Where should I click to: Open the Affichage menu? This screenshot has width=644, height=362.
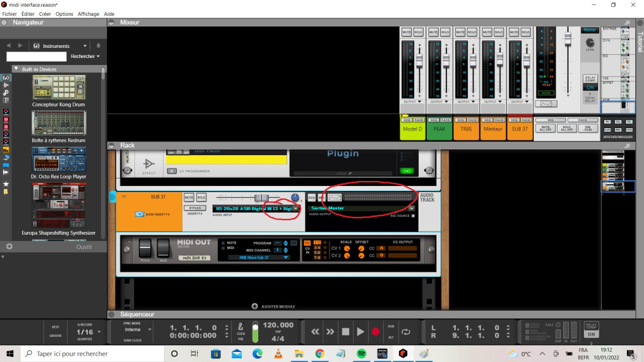[x=88, y=14]
